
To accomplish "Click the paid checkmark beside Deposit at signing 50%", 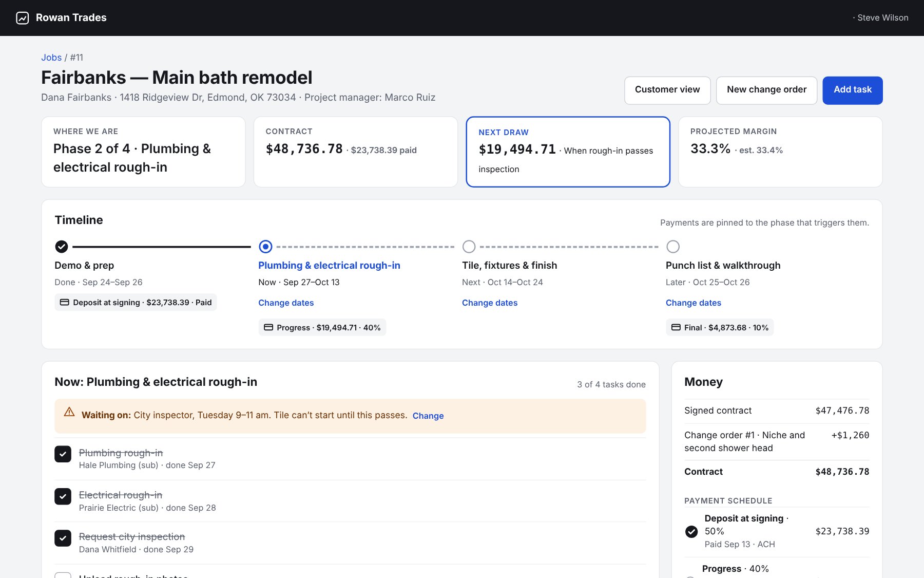I will [691, 531].
